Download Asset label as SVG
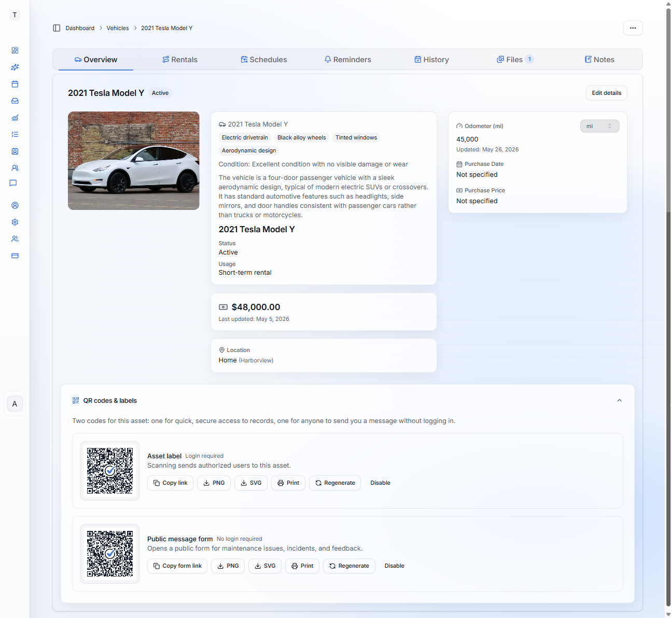The height and width of the screenshot is (618, 672). pos(251,483)
